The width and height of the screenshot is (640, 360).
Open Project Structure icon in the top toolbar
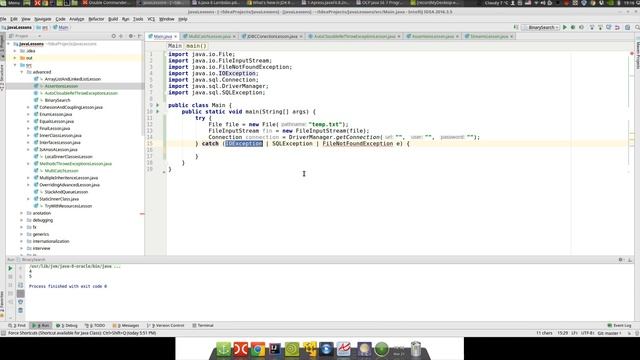coord(628,27)
